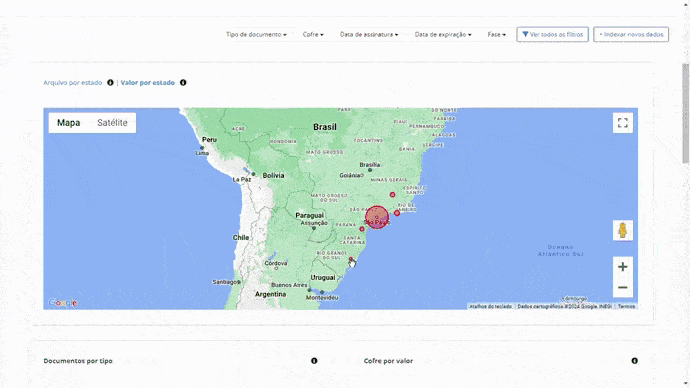690x388 pixels.
Task: Click the Google logo on map
Action: point(62,303)
